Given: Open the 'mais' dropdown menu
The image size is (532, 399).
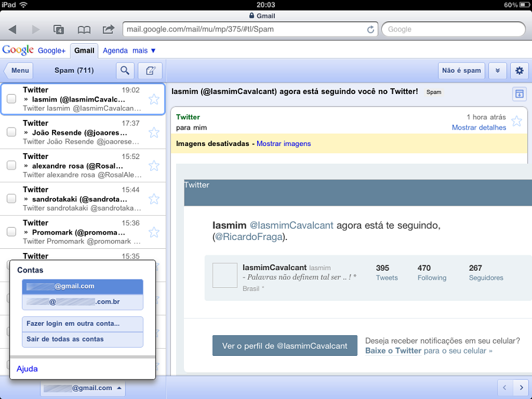Looking at the screenshot, I should [144, 51].
